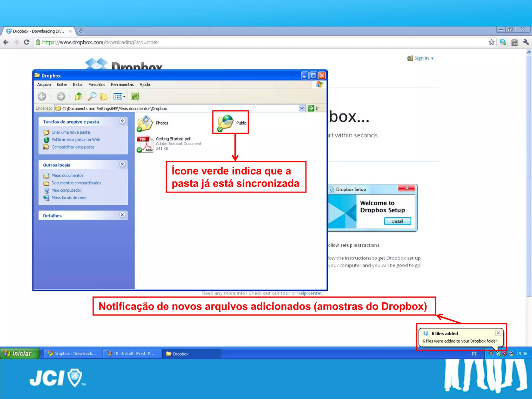Click the page scrollbar up arrow
This screenshot has width=532, height=399.
click(529, 52)
